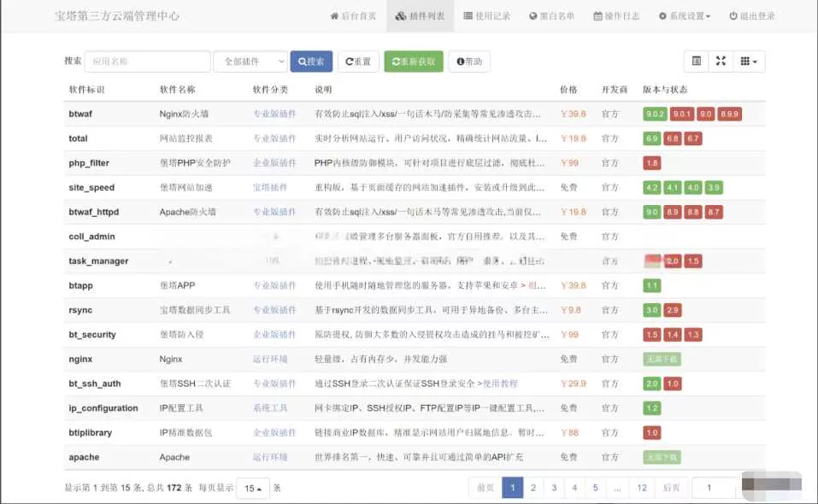Screen dimensions: 818x504
Task: Toggle task_manager version 1.5 badge
Action: 693,261
